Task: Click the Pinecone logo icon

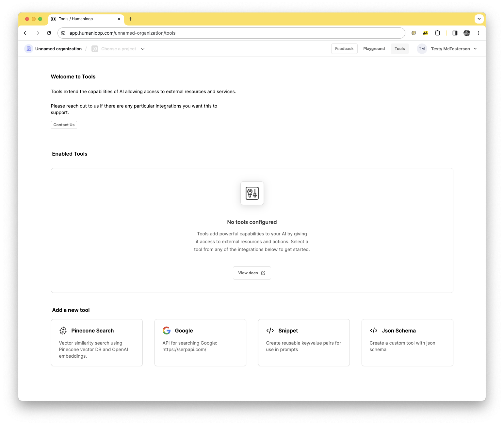Action: (63, 331)
